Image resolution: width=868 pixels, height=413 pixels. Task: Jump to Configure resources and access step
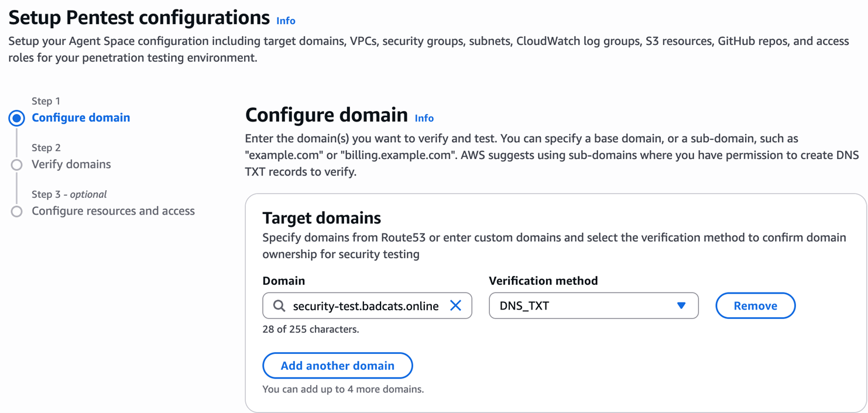point(113,211)
